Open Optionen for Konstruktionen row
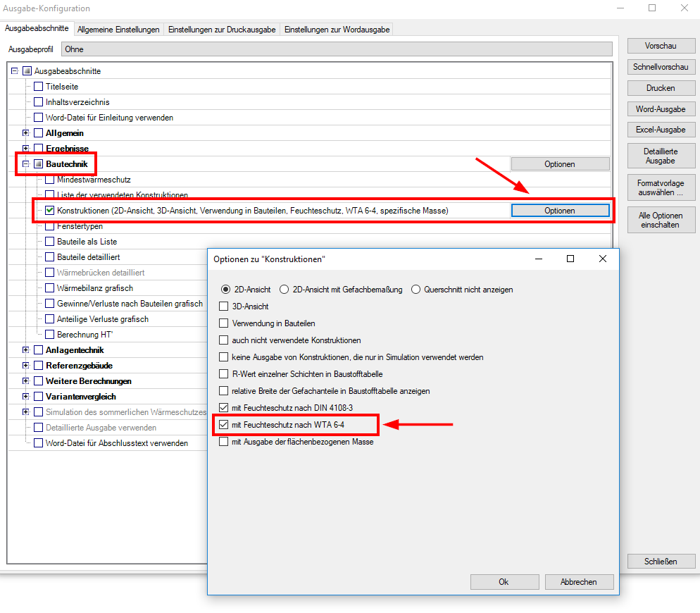Screen dimensions: 700x613 [560, 211]
